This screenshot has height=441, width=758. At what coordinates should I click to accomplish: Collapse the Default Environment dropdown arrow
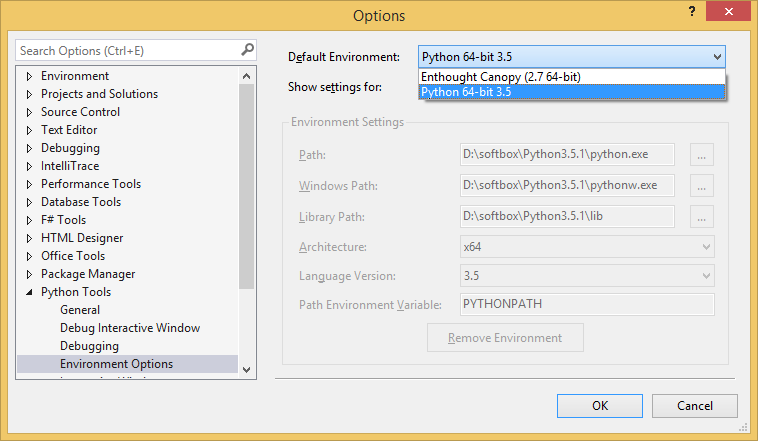(716, 57)
